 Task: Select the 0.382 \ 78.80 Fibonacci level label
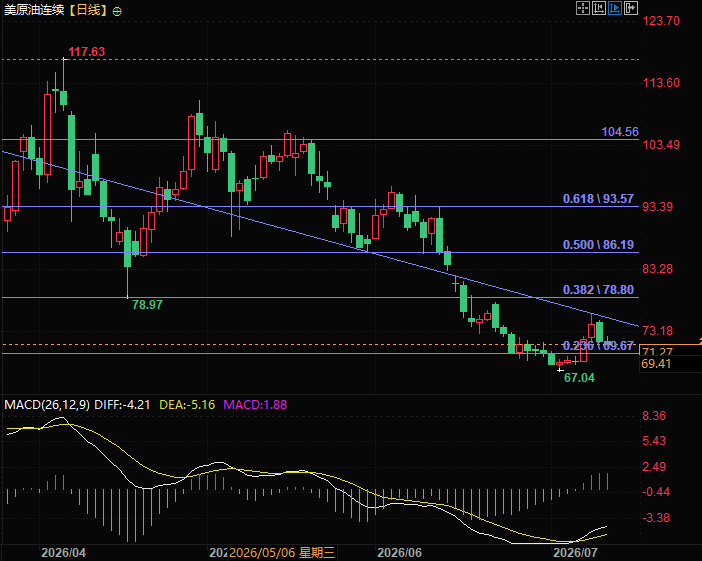click(598, 289)
